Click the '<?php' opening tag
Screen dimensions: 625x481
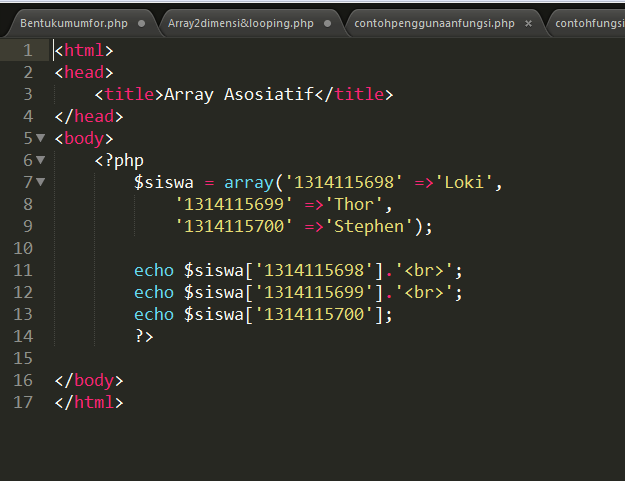coord(119,161)
